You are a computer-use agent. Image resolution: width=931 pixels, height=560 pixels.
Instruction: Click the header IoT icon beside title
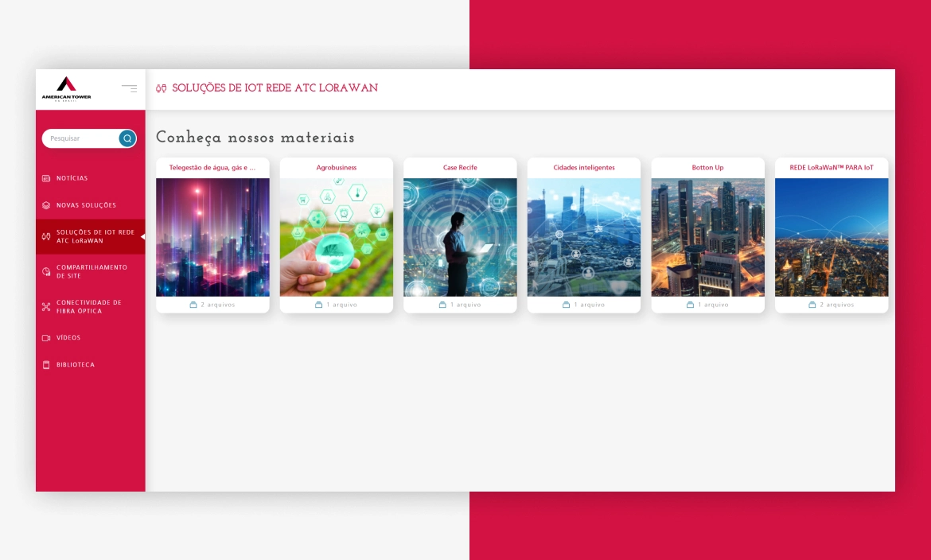pyautogui.click(x=162, y=88)
